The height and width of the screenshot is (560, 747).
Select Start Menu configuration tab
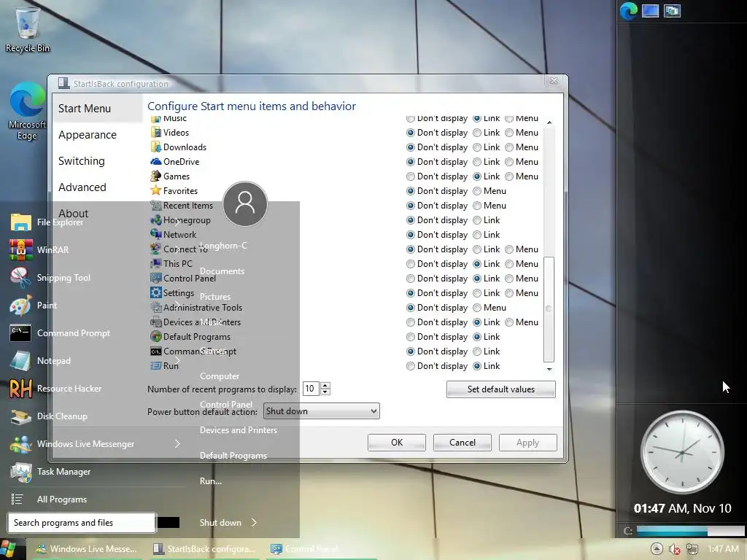[x=97, y=109]
